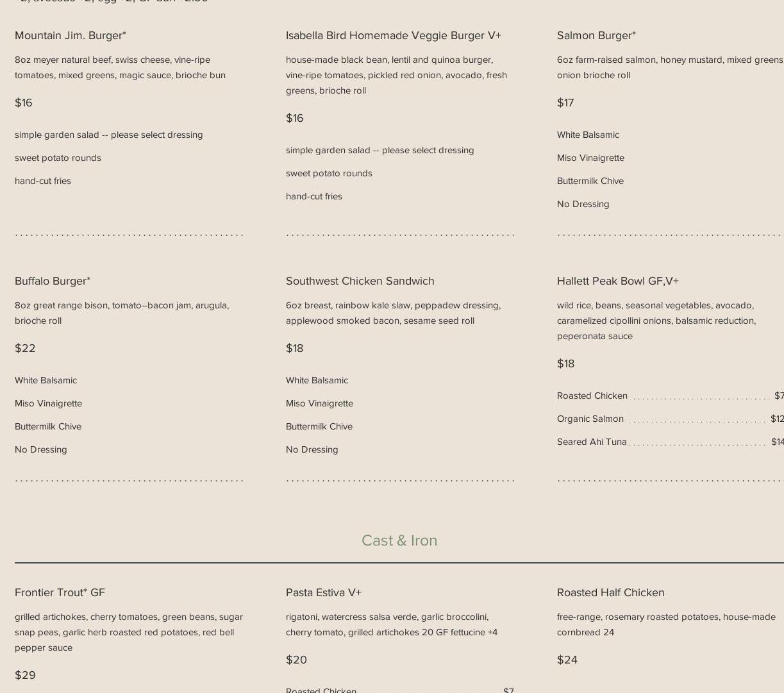
Task: Choose Buttermilk Chive under Southwest Chicken Sandwich
Action: pos(319,426)
